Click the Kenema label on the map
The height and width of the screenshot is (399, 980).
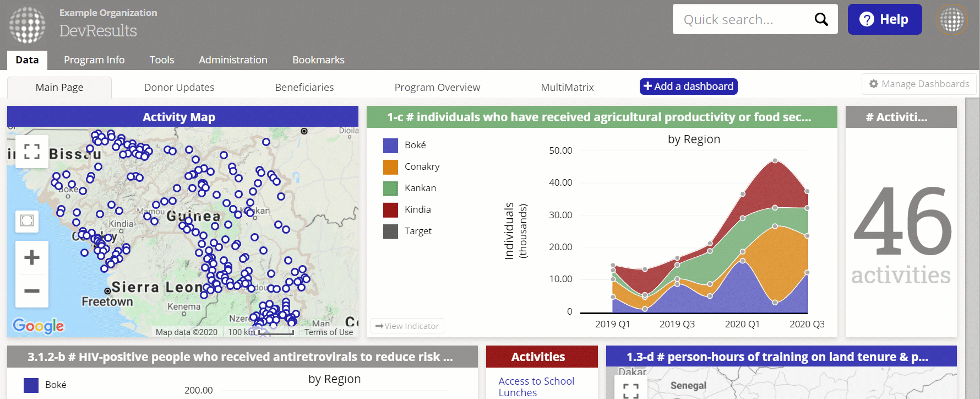(184, 306)
